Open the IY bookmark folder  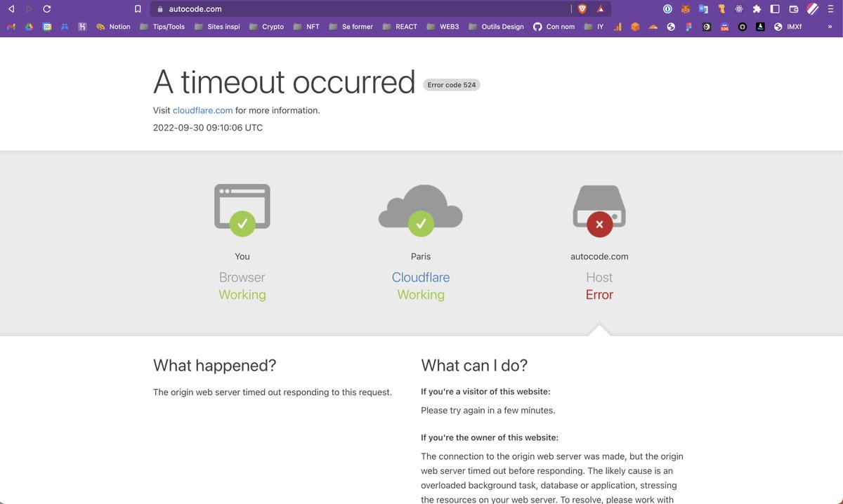coord(594,27)
